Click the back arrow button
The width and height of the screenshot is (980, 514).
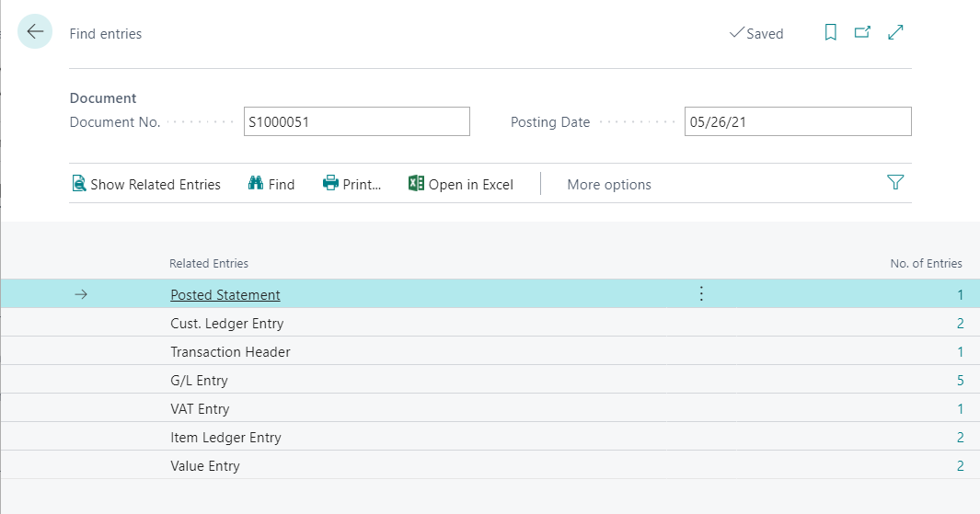tap(35, 32)
